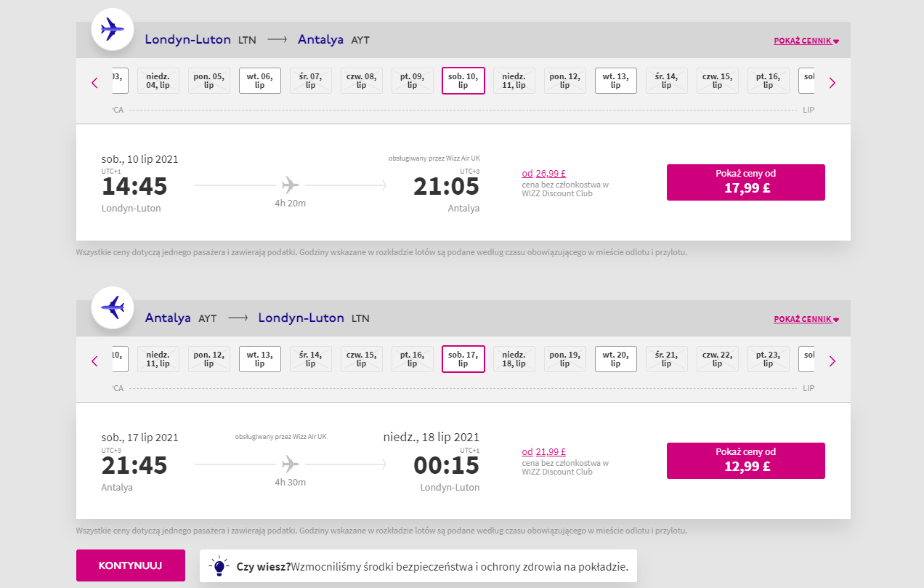This screenshot has width=924, height=588.
Task: Click Pokaż ceny od 12,99 £ button
Action: pos(746,461)
